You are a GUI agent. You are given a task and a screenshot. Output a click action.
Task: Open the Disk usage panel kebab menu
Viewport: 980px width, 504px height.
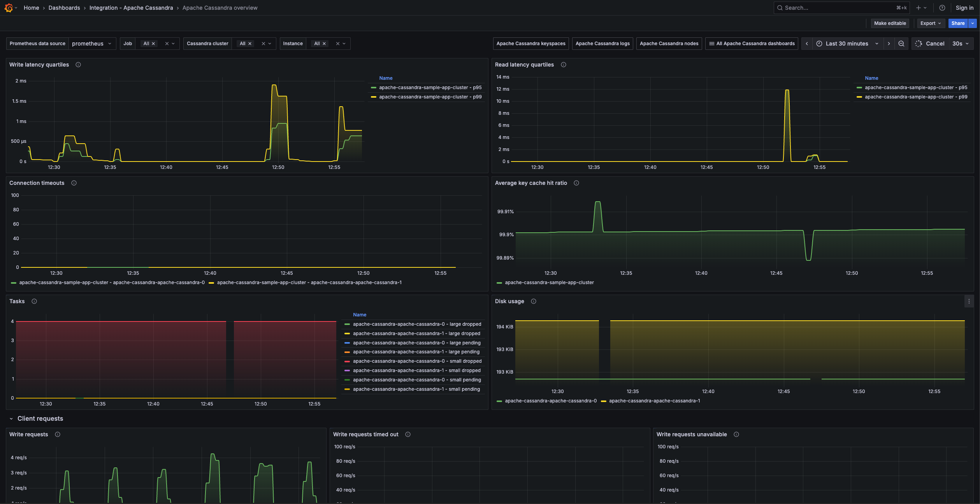pos(969,301)
